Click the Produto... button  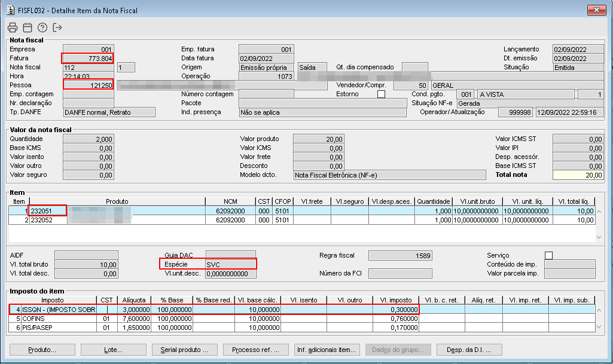(43, 350)
